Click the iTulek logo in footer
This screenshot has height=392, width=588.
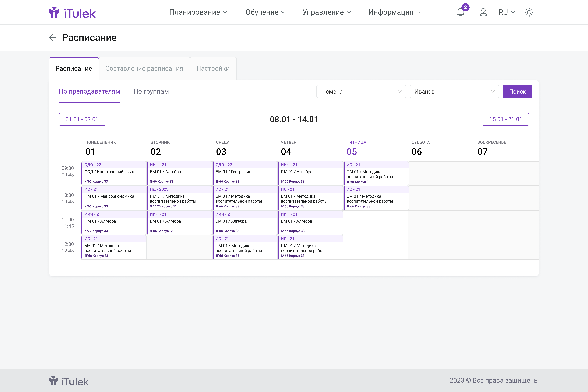(69, 381)
